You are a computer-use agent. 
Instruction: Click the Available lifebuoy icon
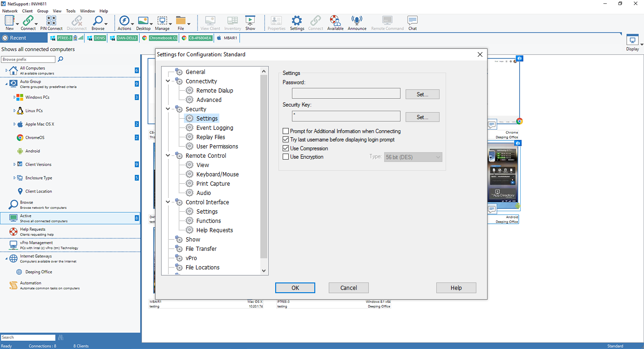click(335, 21)
